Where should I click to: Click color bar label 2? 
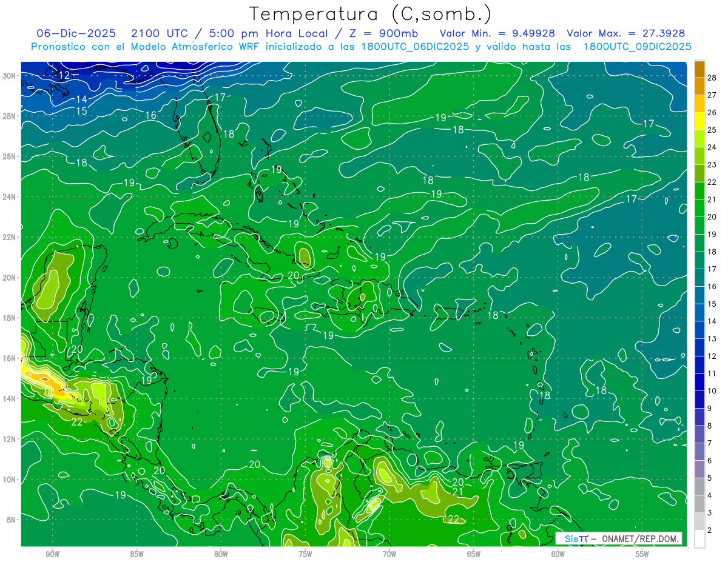tap(710, 530)
